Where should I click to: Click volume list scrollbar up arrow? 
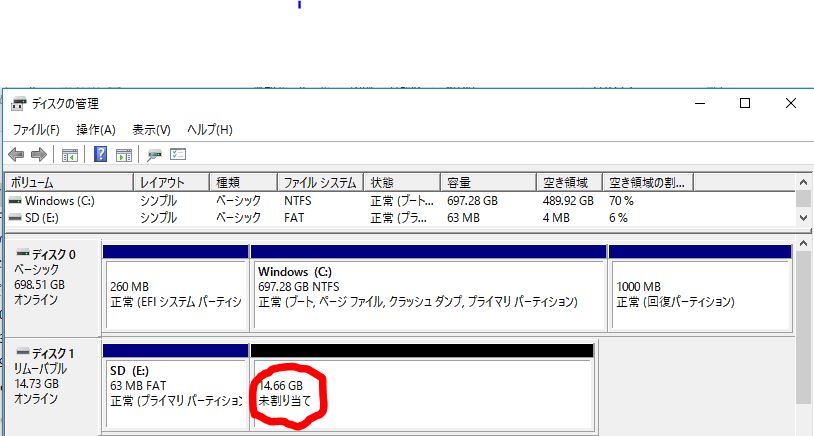[803, 182]
